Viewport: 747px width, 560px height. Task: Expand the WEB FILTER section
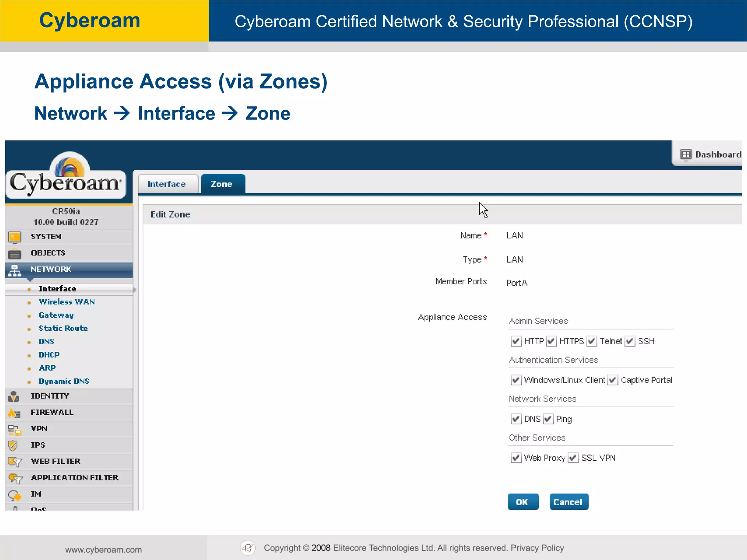[69, 462]
